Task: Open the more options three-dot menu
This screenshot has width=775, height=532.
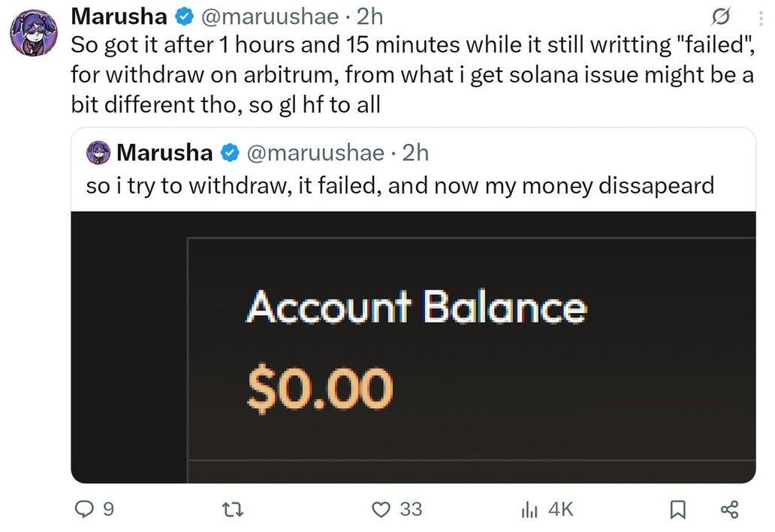Action: click(761, 18)
